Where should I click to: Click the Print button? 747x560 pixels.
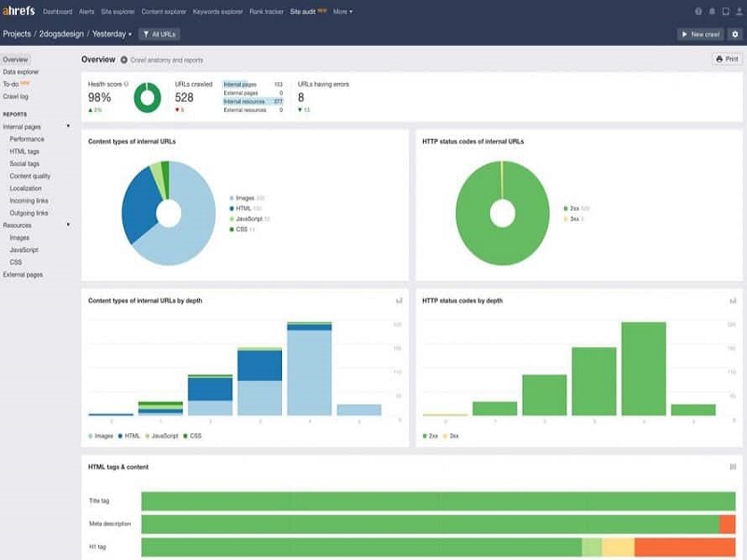(727, 59)
